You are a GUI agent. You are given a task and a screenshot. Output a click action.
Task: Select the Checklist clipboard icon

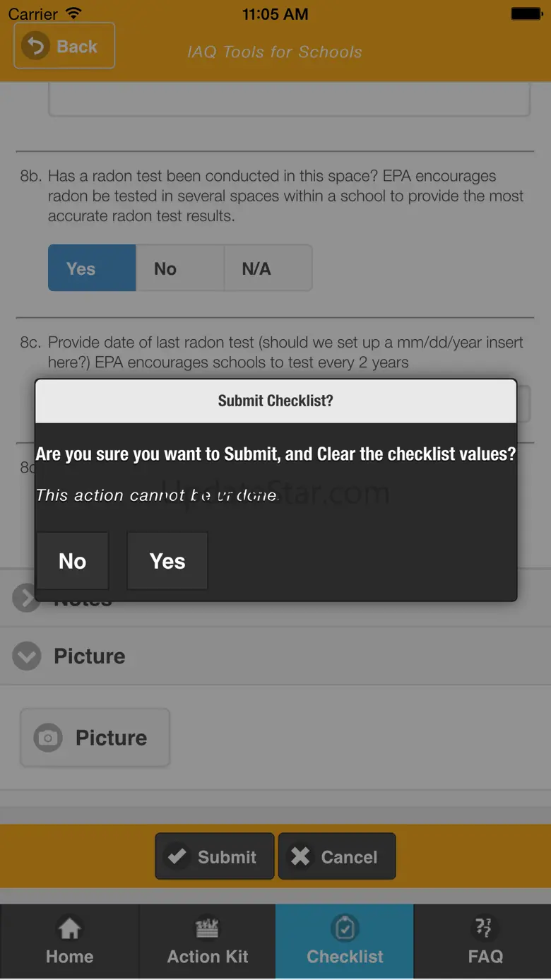(x=345, y=928)
